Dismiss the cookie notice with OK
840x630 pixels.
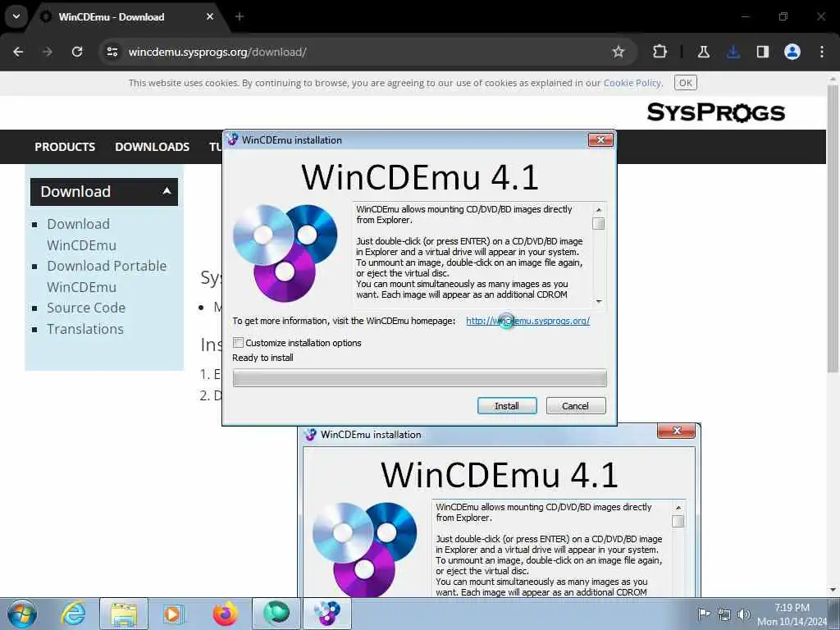pos(685,83)
